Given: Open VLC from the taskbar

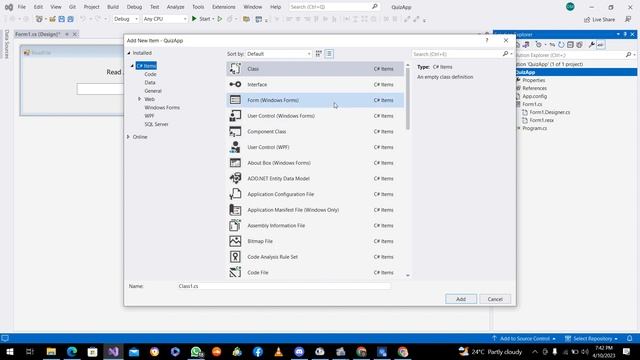Looking at the screenshot, I should click(x=278, y=352).
